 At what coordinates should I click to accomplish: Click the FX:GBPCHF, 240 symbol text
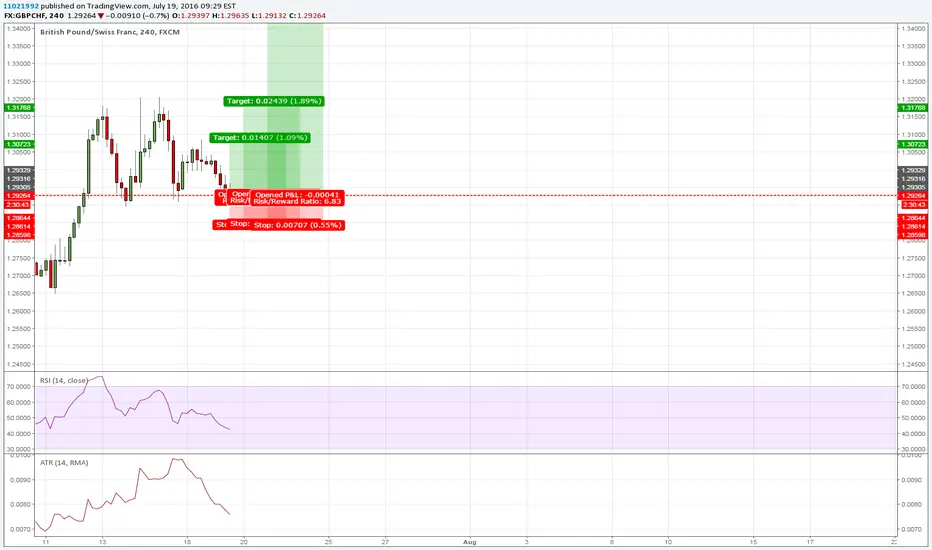tap(34, 15)
